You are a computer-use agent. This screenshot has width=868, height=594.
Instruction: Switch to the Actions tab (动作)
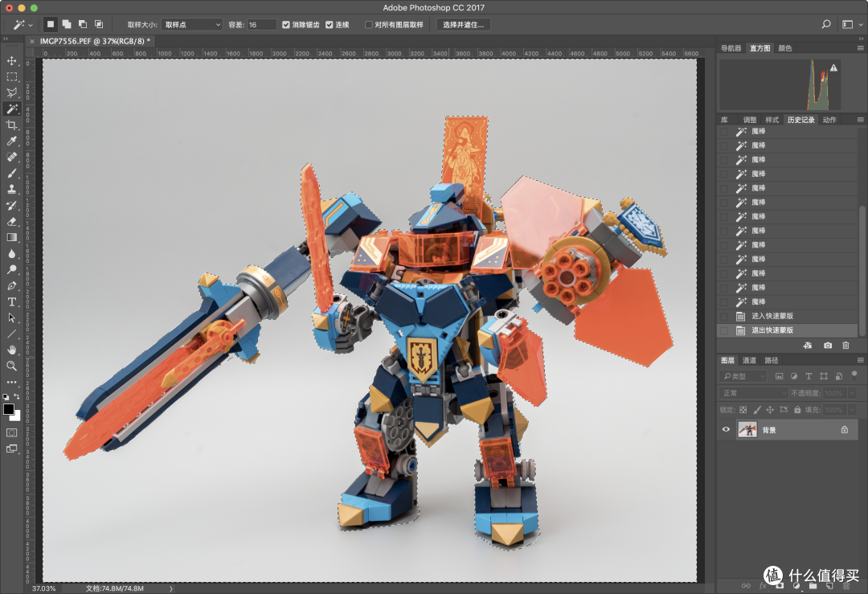[x=829, y=120]
